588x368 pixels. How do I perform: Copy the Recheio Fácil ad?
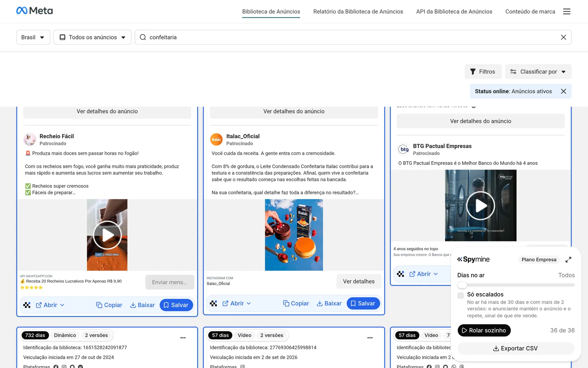click(109, 305)
